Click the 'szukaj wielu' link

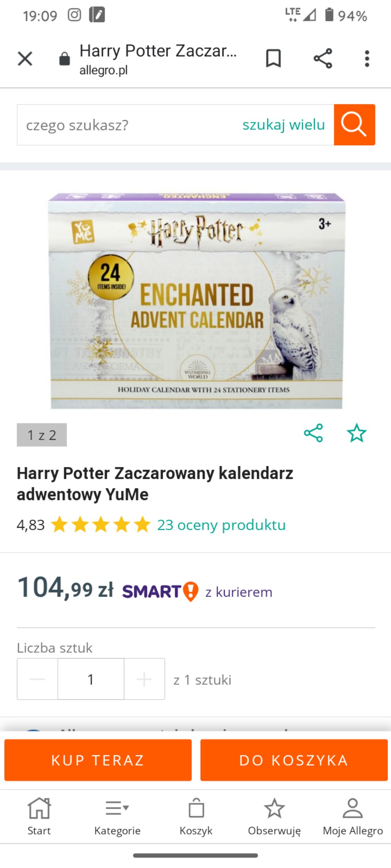[284, 125]
